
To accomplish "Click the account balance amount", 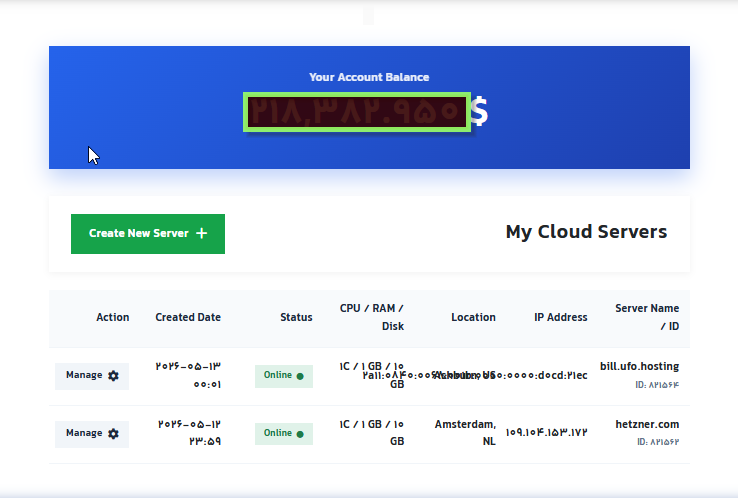I will pyautogui.click(x=357, y=112).
